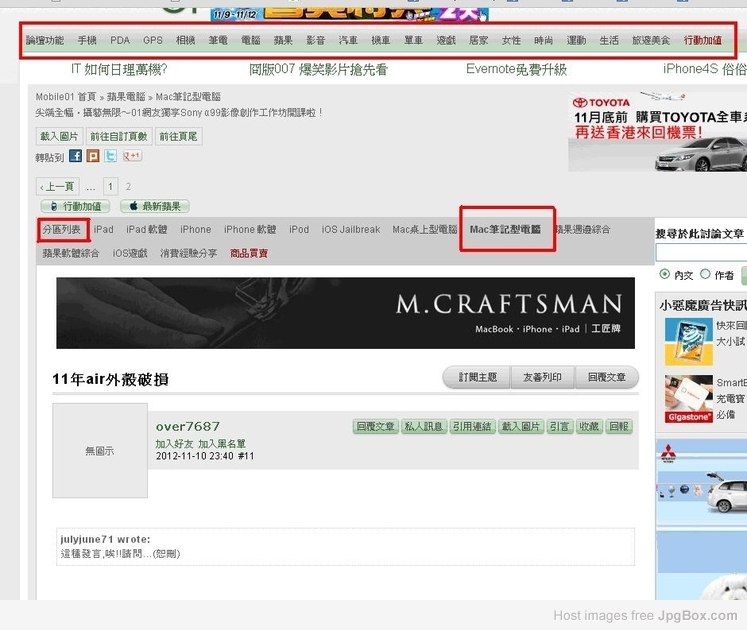Click the 加入好友 add friend link
The image size is (747, 630).
[x=174, y=443]
